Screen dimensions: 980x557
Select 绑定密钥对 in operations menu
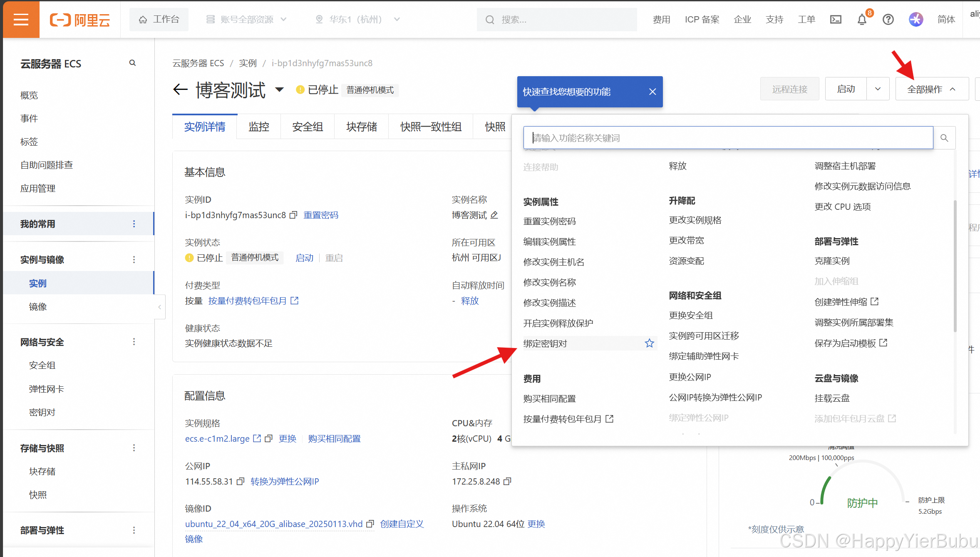pyautogui.click(x=545, y=343)
